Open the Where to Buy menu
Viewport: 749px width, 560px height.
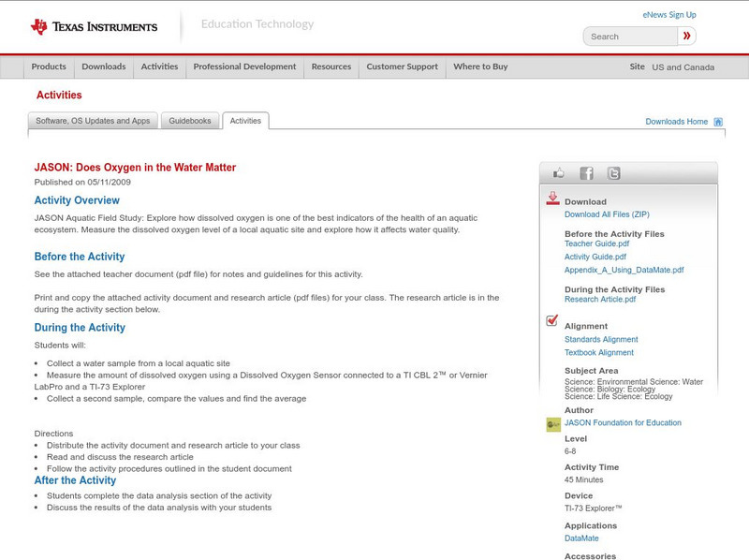[480, 66]
